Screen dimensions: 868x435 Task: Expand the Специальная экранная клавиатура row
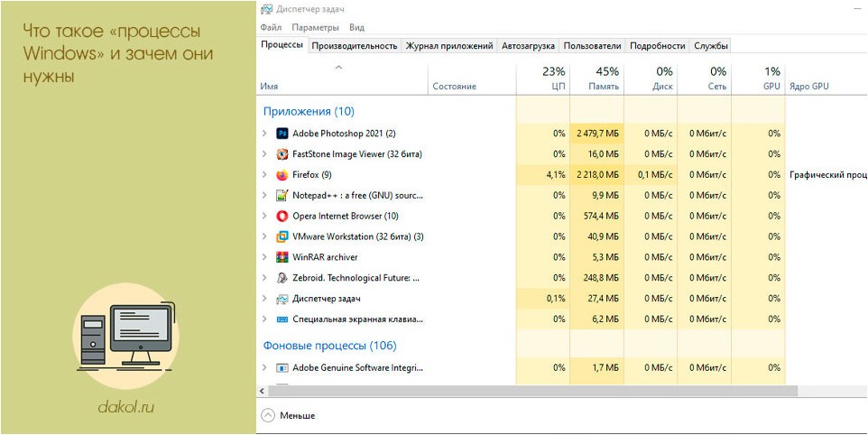[264, 319]
